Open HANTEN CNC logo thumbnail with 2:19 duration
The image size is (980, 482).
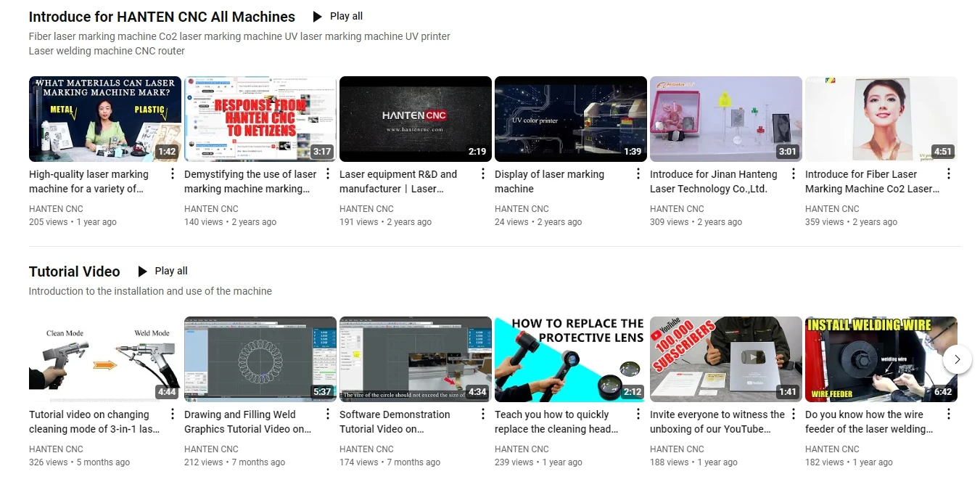[x=416, y=119]
